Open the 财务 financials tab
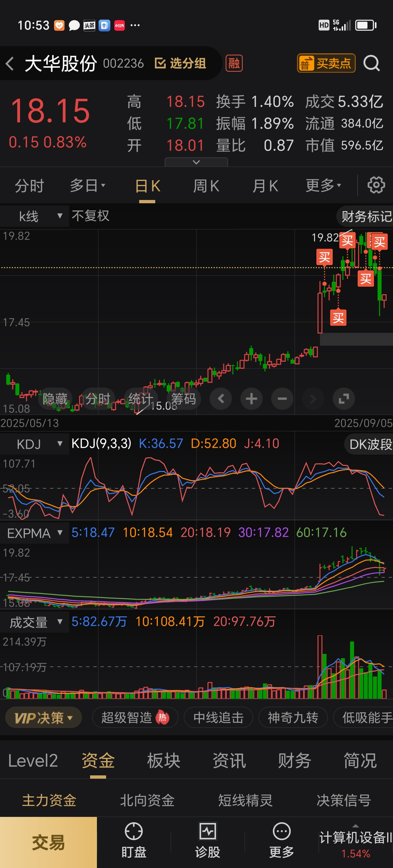 click(294, 761)
